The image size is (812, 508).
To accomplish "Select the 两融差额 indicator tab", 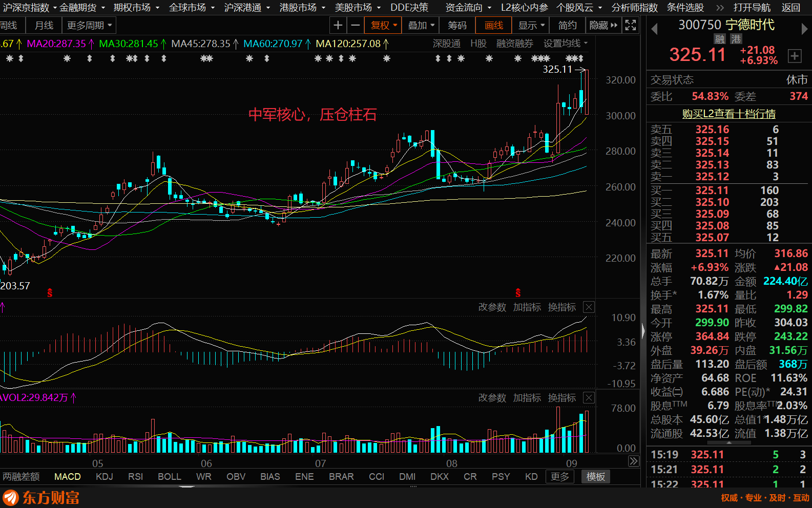I will coord(21,477).
